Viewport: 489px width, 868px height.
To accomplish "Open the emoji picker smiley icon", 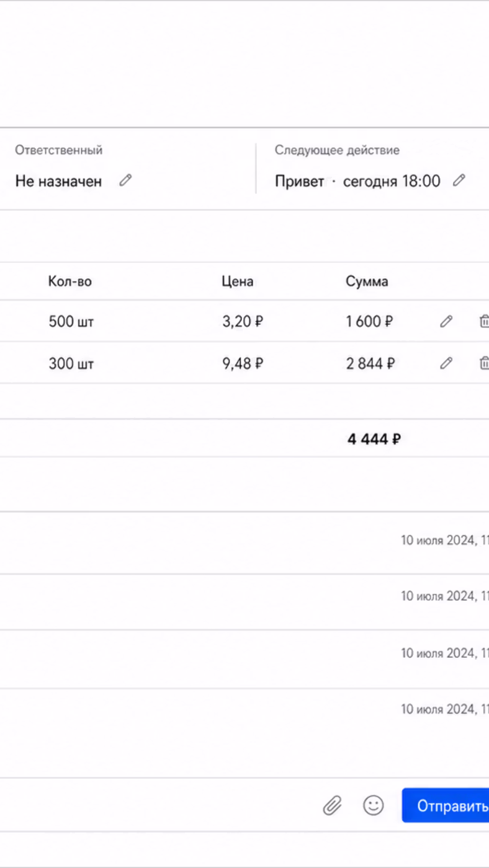I will 373,805.
